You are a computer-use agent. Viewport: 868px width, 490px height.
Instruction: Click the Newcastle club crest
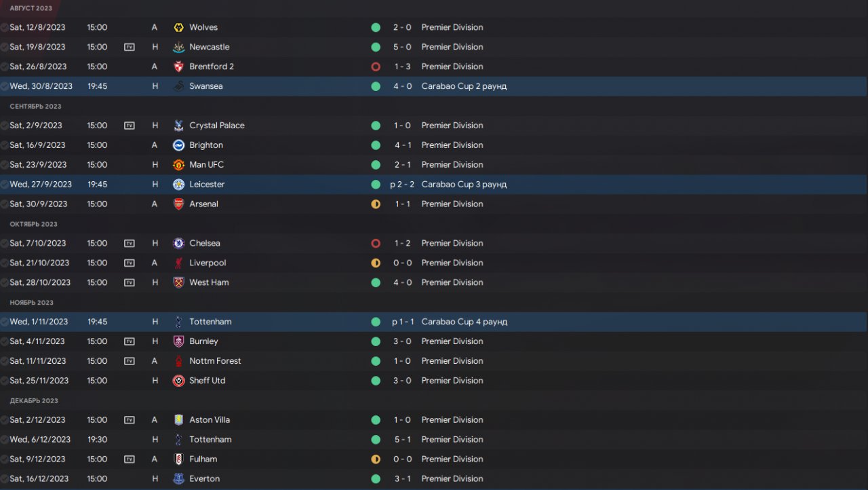click(x=178, y=48)
